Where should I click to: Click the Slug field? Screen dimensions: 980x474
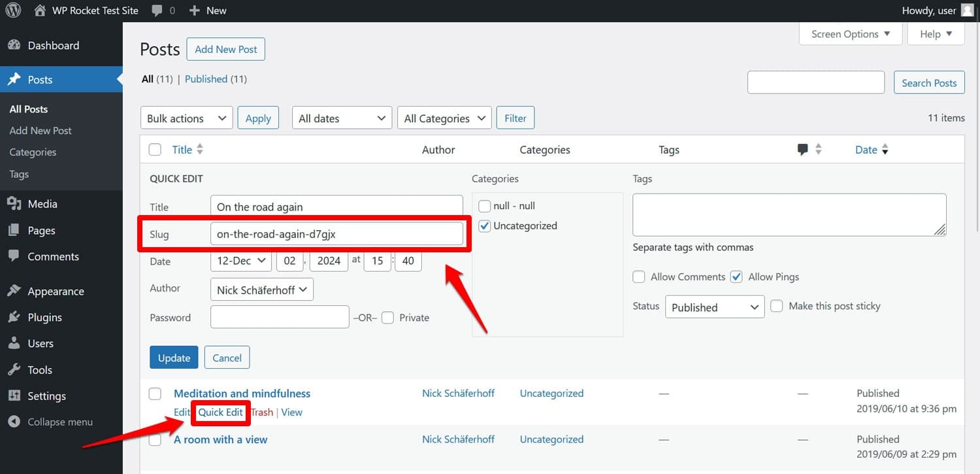336,234
